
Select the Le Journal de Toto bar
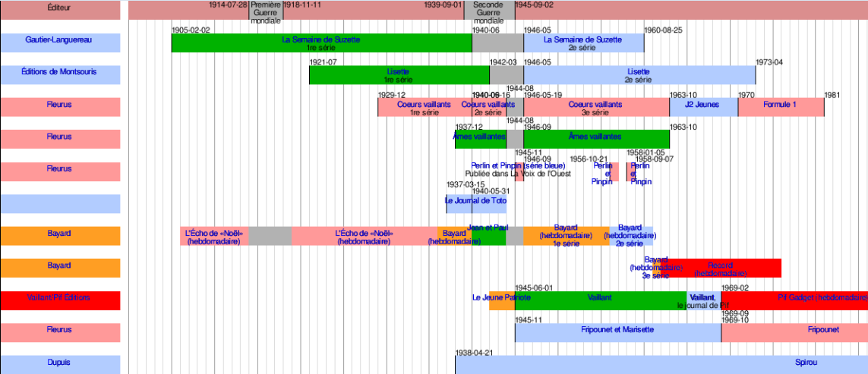476,204
